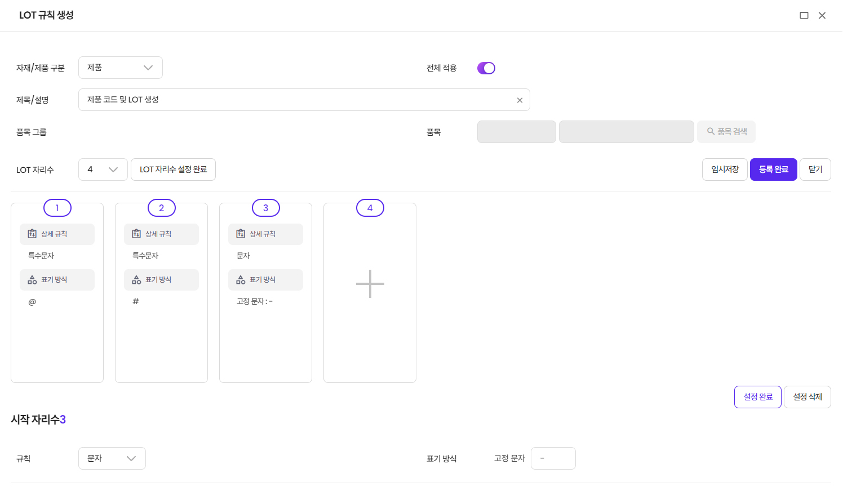Select position badge number 2
The image size is (843, 504).
coord(161,208)
